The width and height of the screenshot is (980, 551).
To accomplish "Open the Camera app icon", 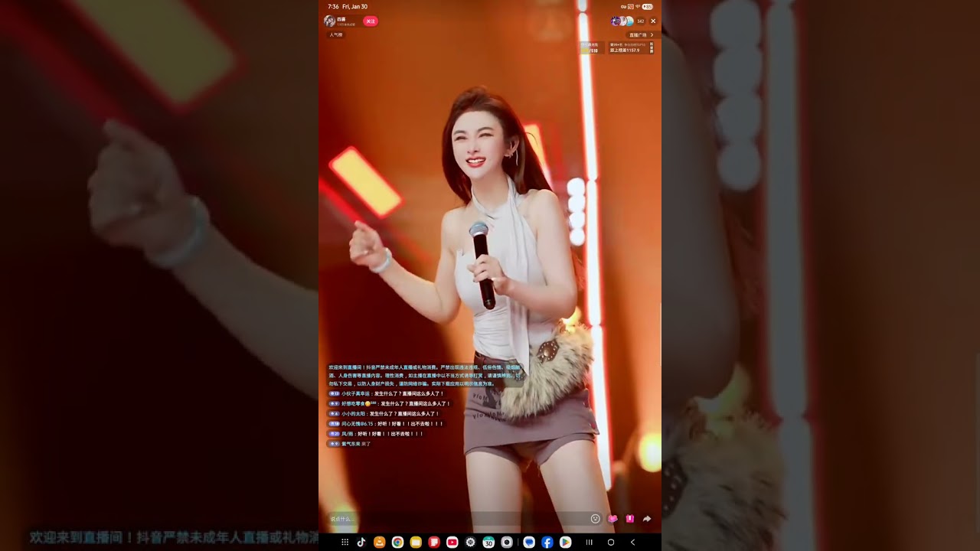I will pos(507,542).
